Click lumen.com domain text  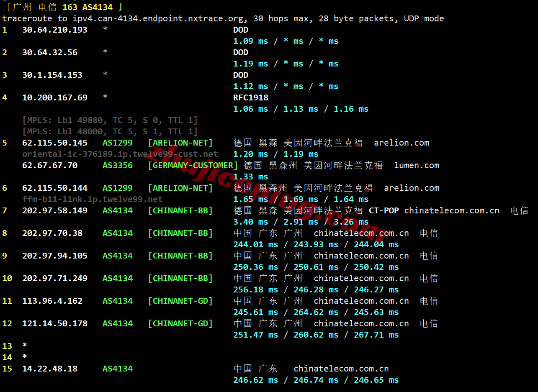pyautogui.click(x=417, y=165)
